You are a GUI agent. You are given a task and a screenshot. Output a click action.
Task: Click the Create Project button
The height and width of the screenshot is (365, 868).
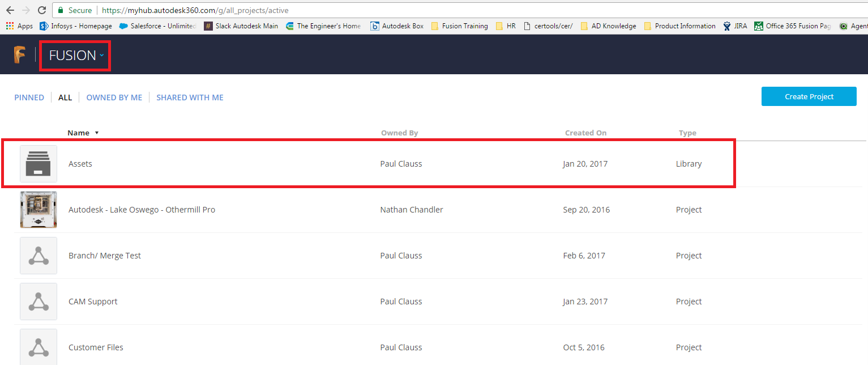[809, 96]
